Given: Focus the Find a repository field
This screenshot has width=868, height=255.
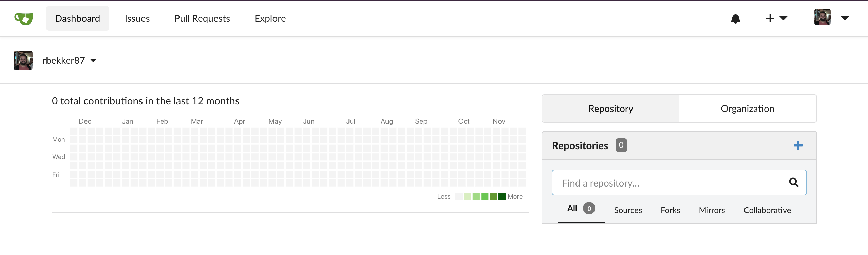Looking at the screenshot, I should point(679,182).
